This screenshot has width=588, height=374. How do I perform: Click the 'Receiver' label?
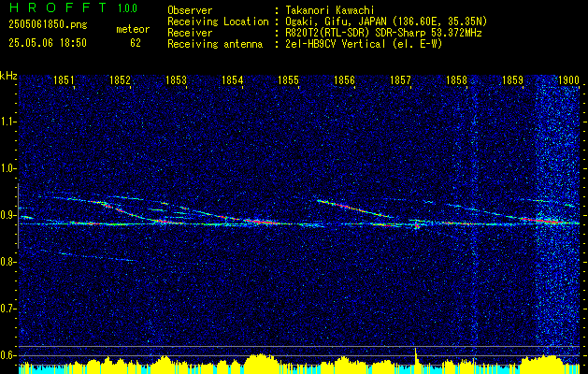coord(190,33)
